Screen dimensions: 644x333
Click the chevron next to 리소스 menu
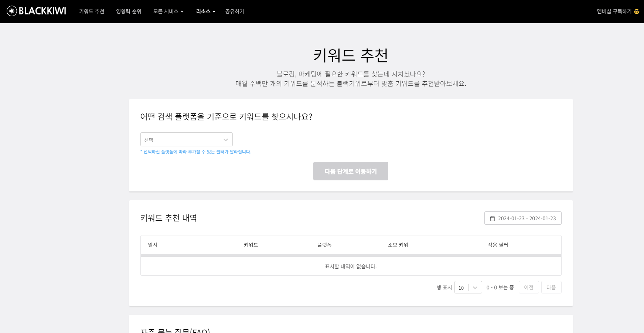[x=214, y=11]
